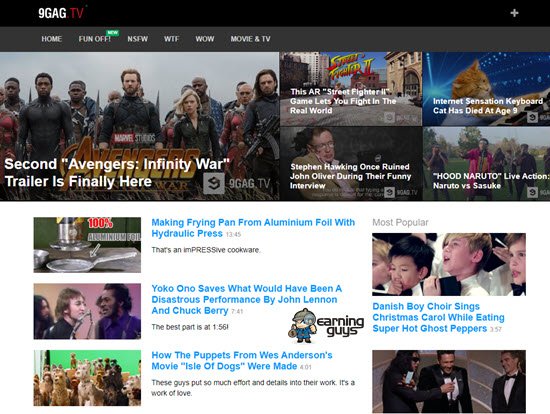Click 'The best part is at 1:56!' text

tap(190, 327)
